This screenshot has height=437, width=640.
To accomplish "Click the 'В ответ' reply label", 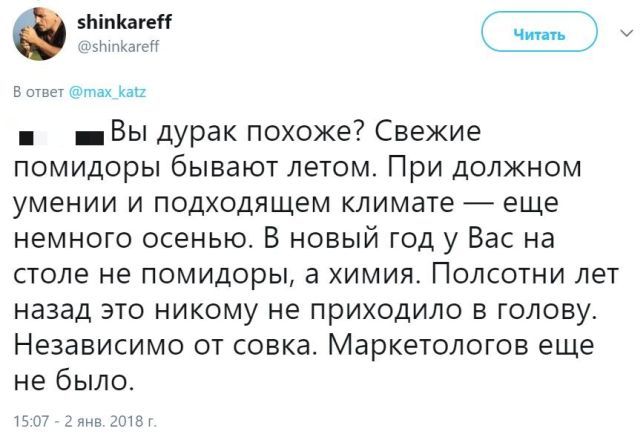I will (38, 92).
